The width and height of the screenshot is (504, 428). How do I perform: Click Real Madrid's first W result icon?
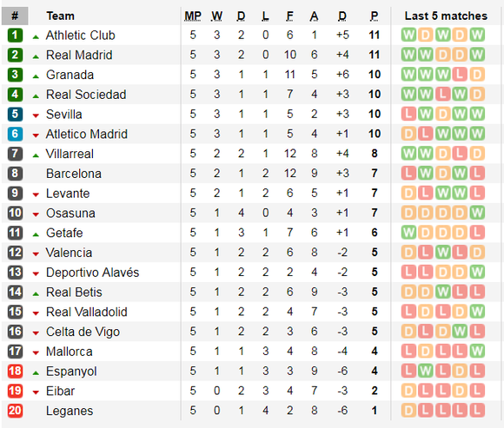pos(408,55)
